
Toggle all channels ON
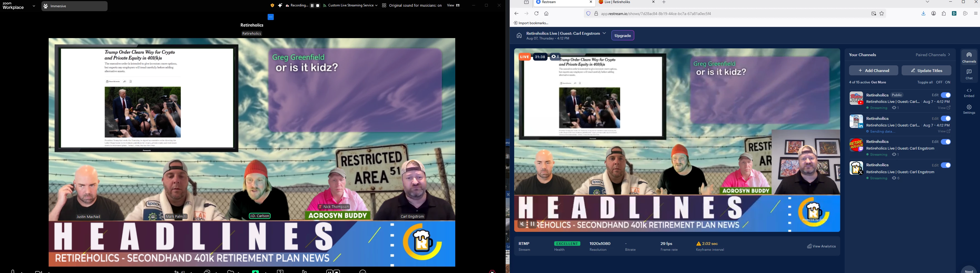[948, 83]
